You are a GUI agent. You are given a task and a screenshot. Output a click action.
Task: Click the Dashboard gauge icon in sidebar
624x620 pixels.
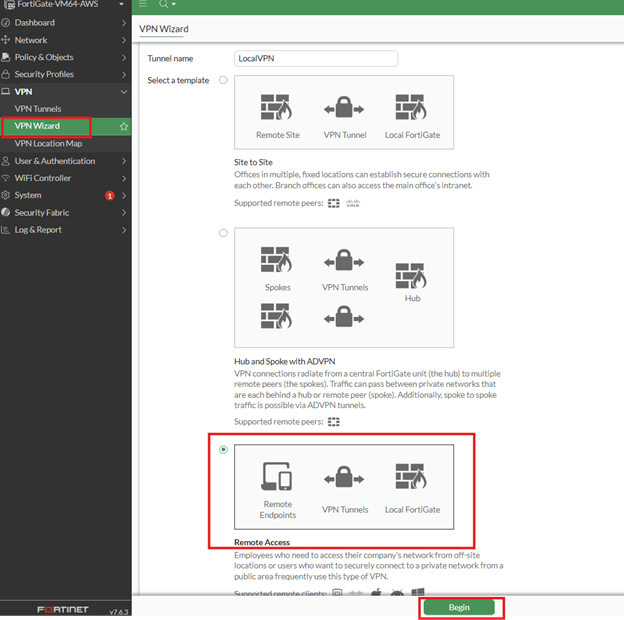point(6,23)
